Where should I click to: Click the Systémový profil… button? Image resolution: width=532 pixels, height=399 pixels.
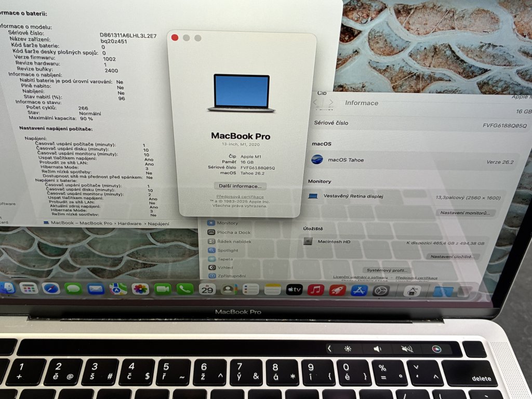(387, 270)
